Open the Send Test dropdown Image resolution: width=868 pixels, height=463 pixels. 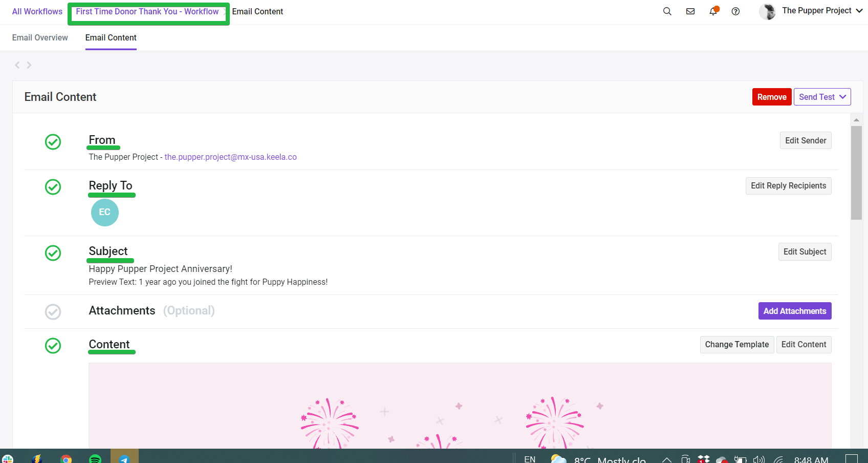822,97
